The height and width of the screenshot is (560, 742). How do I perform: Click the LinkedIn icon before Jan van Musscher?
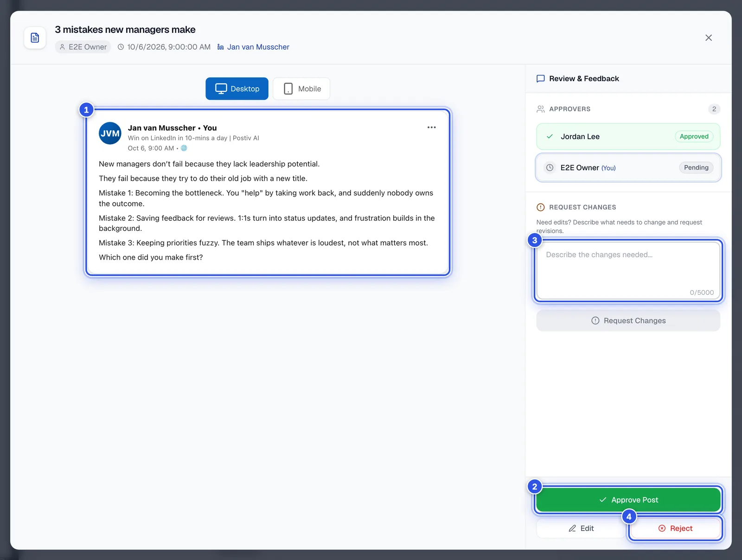point(221,47)
